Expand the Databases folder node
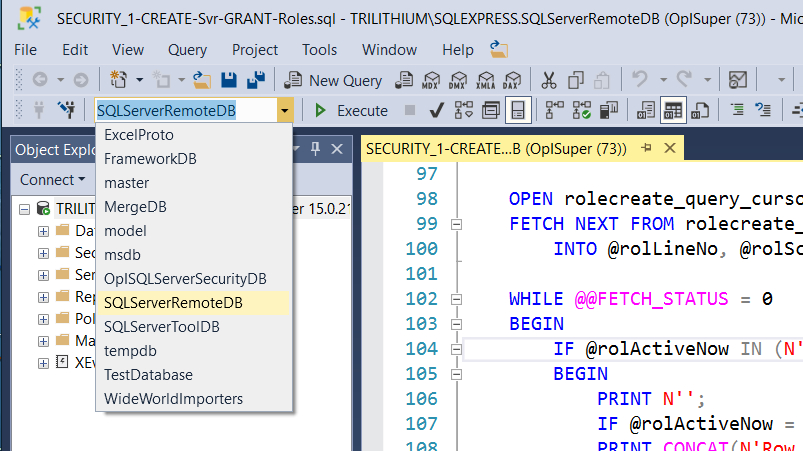This screenshot has width=803, height=451. (44, 231)
